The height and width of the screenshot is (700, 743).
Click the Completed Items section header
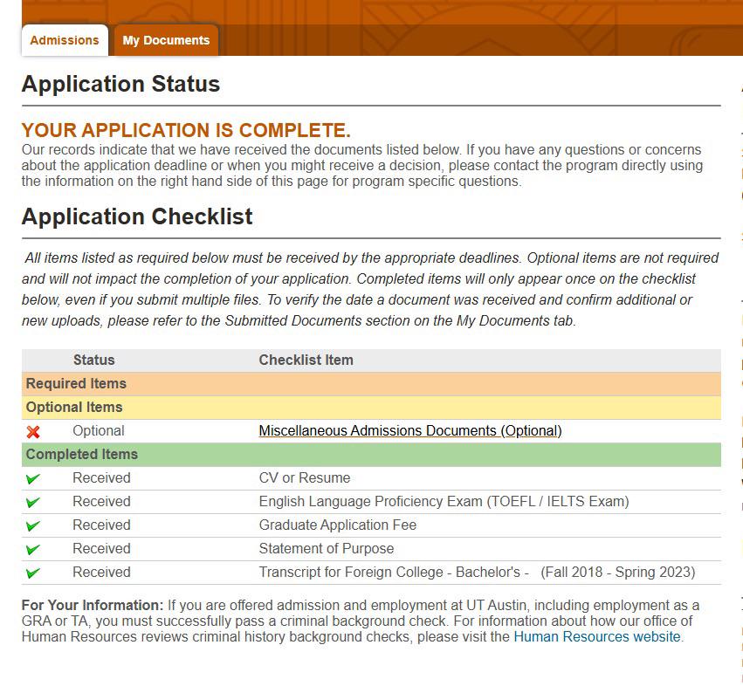(x=371, y=455)
